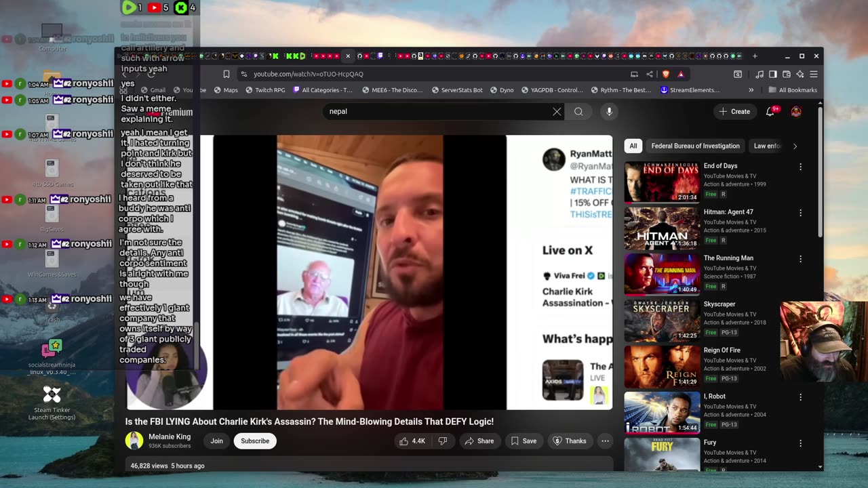Open the Hitman: Agent 47 thumbnail

[x=662, y=228]
